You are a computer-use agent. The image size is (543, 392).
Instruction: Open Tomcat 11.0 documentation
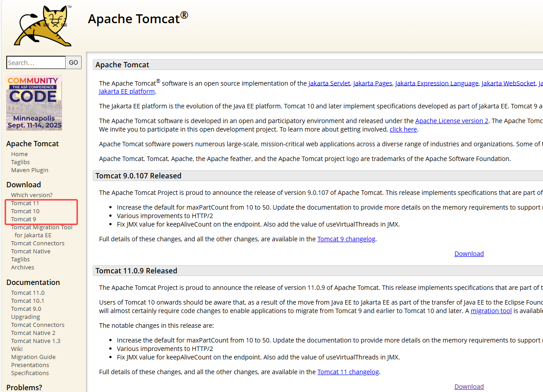[x=28, y=293]
